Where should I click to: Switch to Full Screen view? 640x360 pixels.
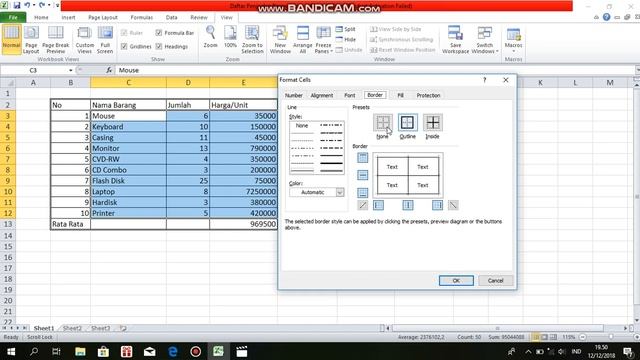pyautogui.click(x=105, y=39)
